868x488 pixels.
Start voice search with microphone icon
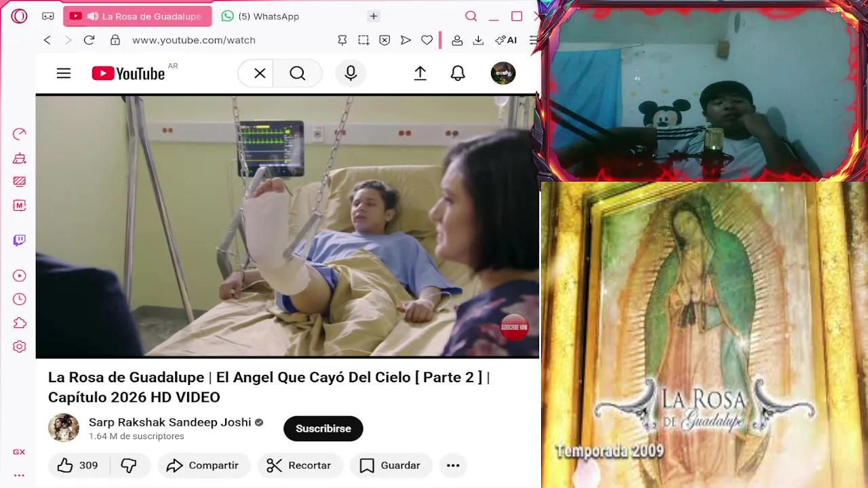pos(351,73)
